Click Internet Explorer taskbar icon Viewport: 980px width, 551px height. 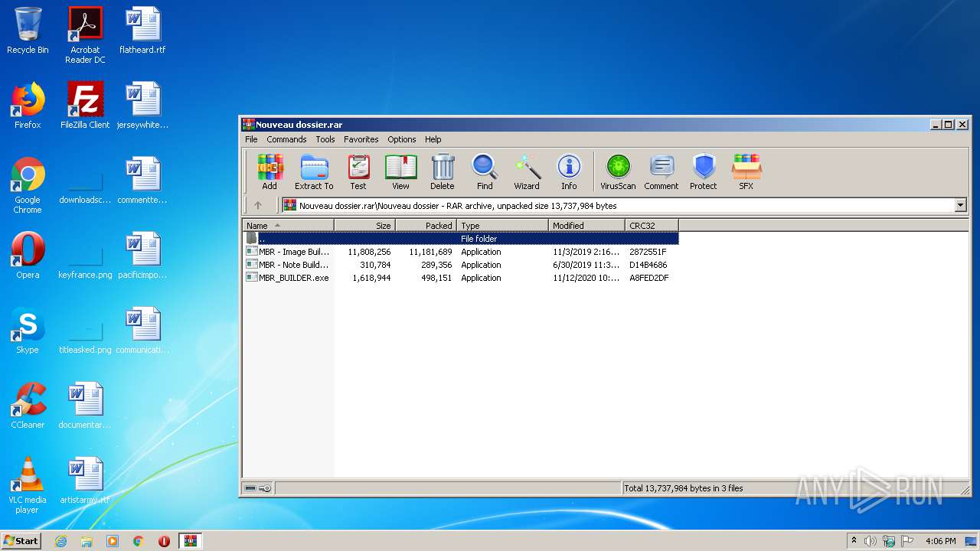[60, 541]
